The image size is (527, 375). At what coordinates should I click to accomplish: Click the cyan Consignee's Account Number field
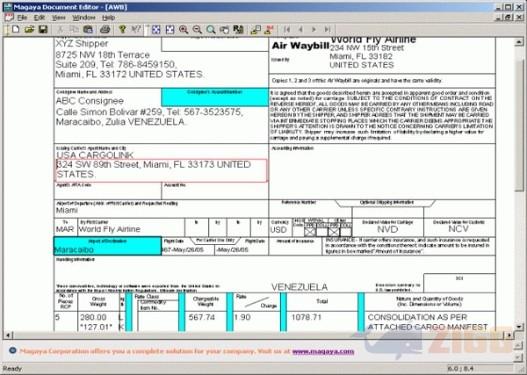click(x=215, y=97)
